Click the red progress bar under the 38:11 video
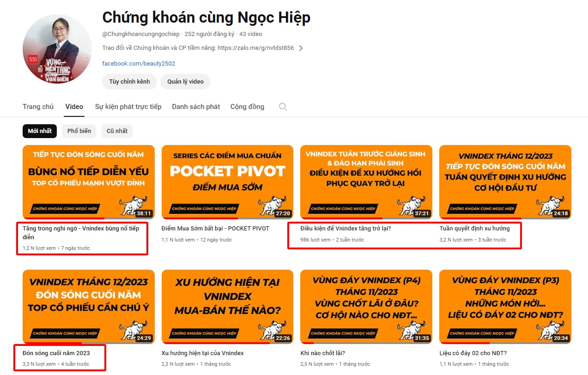This screenshot has width=588, height=375. pos(63,218)
